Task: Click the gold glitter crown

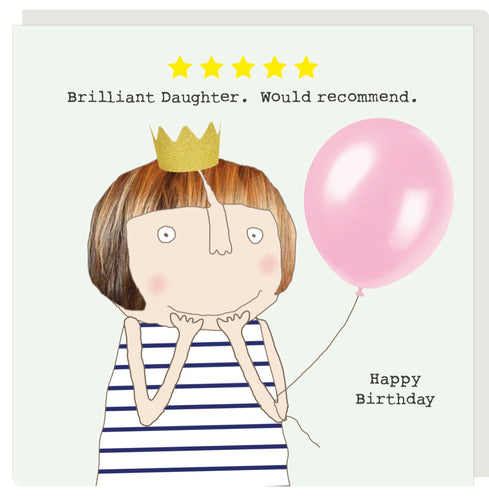Action: [186, 147]
